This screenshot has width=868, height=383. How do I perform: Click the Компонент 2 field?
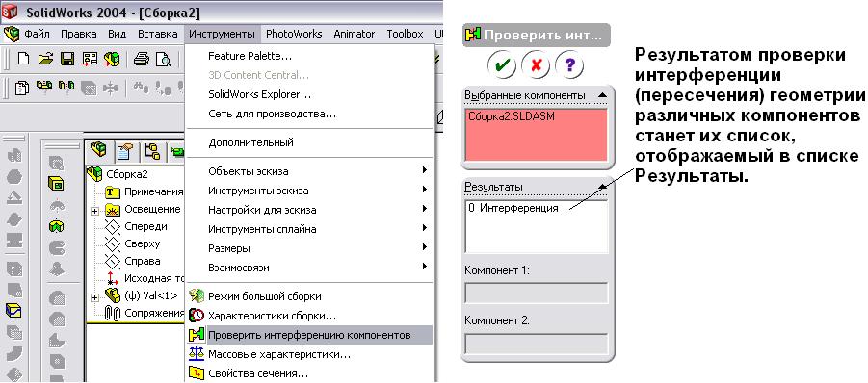(536, 344)
